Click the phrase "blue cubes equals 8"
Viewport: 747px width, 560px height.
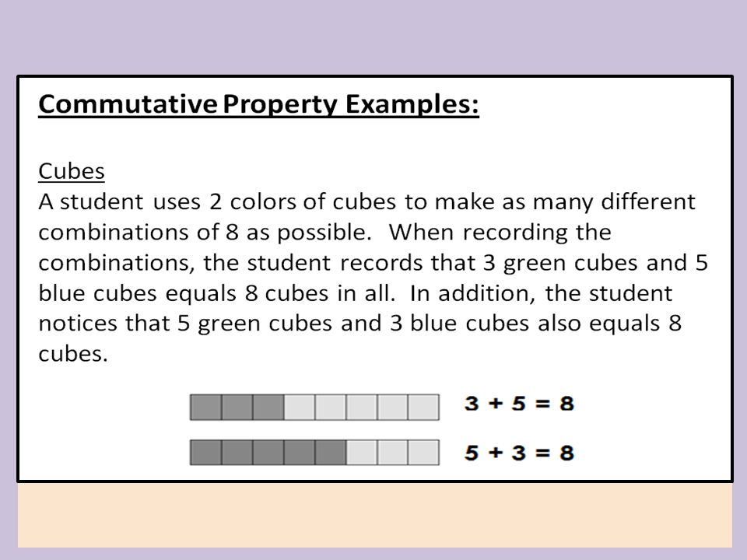pyautogui.click(x=148, y=293)
